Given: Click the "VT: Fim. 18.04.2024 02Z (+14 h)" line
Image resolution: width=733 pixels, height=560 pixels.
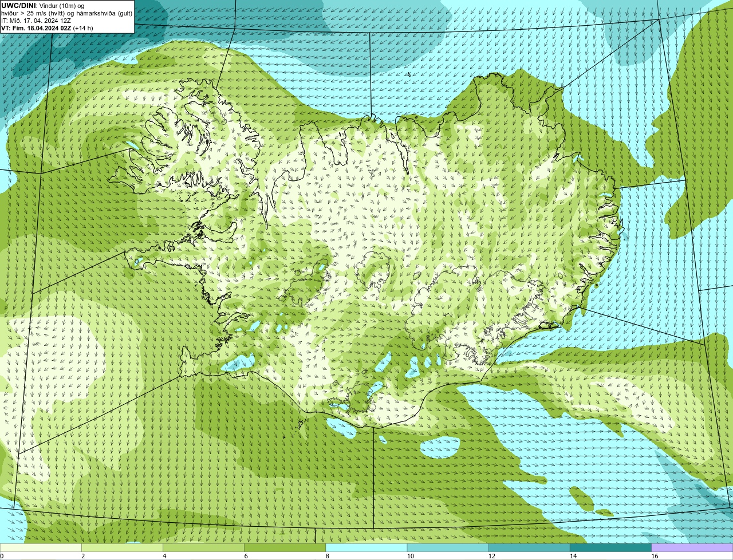Looking at the screenshot, I should click(x=47, y=28).
